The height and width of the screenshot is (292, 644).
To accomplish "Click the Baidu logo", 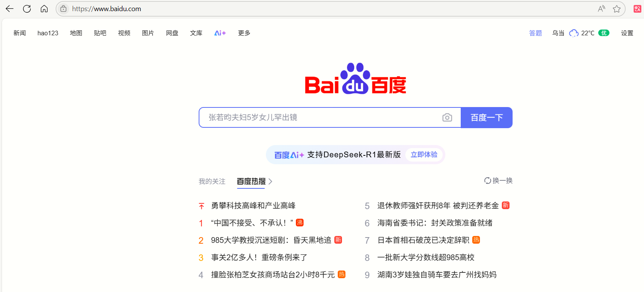I will pos(355,78).
